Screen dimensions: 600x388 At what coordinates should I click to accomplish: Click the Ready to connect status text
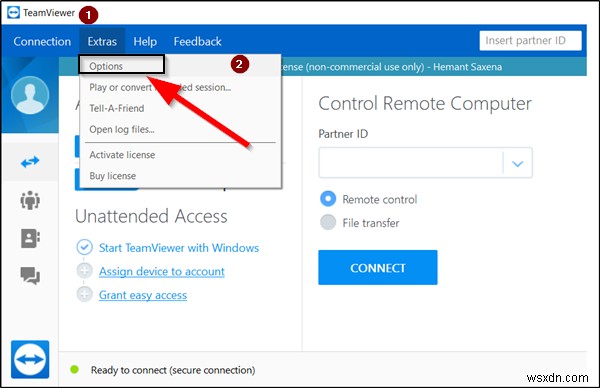[173, 370]
